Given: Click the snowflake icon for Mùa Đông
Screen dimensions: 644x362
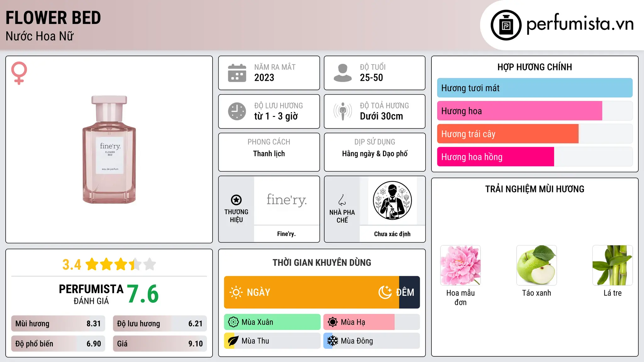Looking at the screenshot, I should pos(332,341).
